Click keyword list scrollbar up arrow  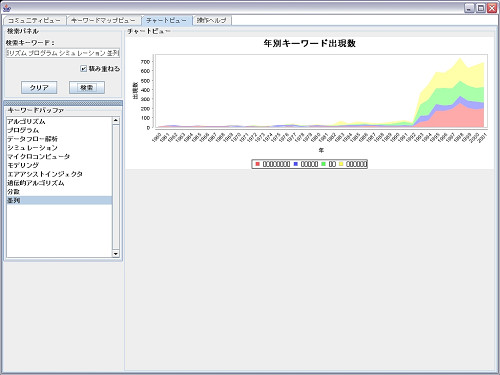(x=116, y=121)
